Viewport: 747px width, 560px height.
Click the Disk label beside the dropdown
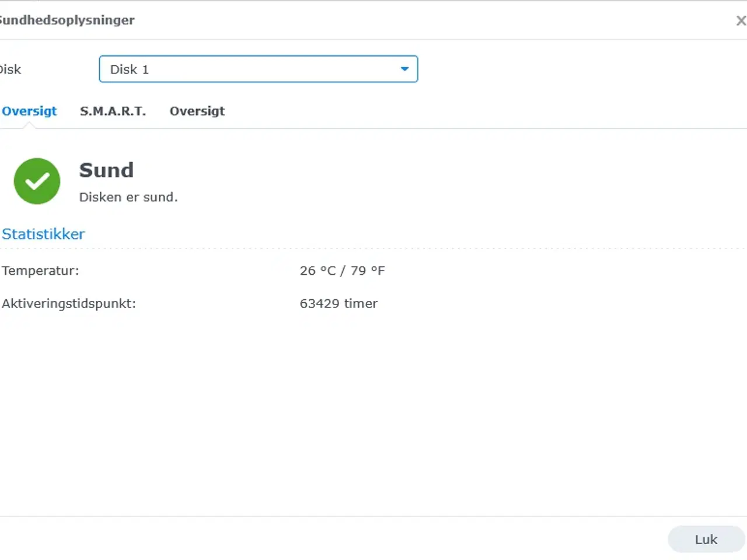pyautogui.click(x=11, y=69)
